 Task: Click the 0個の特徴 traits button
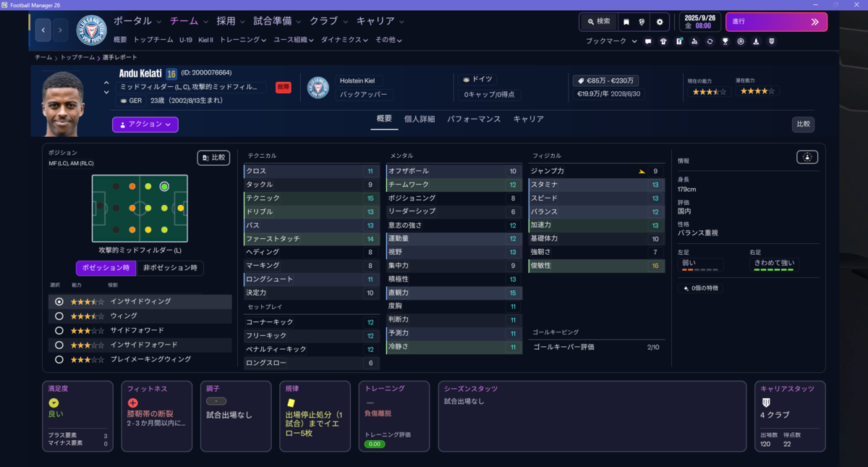700,288
